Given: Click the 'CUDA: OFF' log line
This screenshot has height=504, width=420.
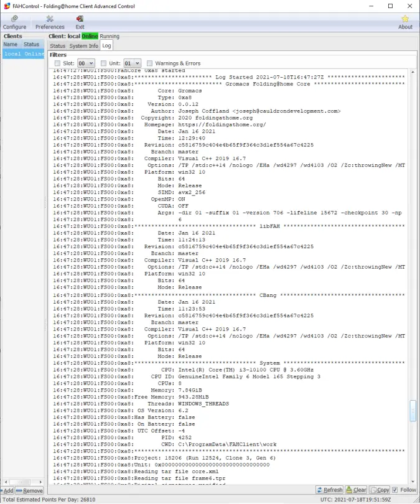Looking at the screenshot, I should 121,206.
